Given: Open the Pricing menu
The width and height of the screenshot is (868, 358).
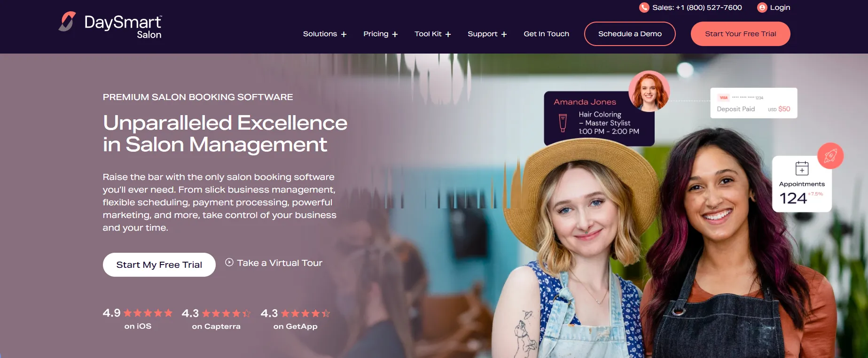Looking at the screenshot, I should pos(376,34).
